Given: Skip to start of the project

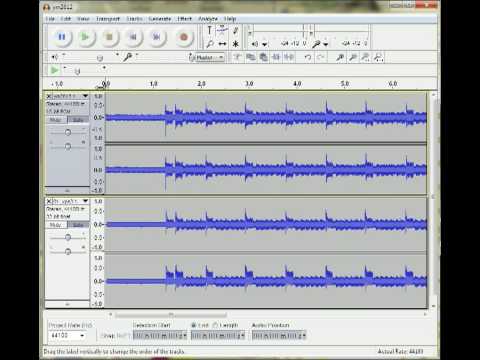Looking at the screenshot, I should pos(133,37).
